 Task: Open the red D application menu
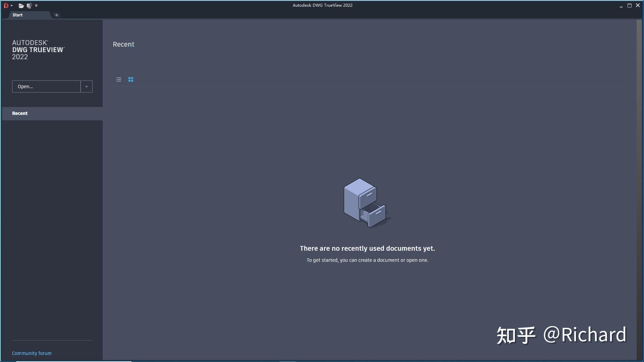click(6, 5)
